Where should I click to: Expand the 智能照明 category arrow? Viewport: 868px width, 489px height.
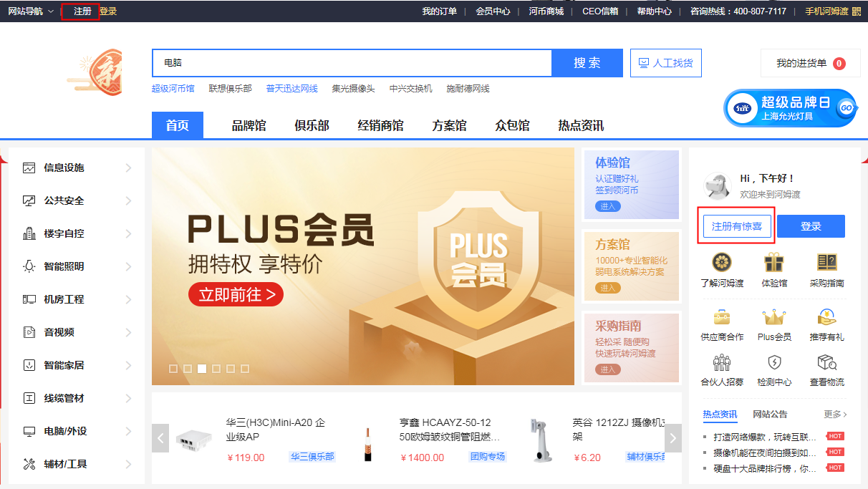point(129,266)
